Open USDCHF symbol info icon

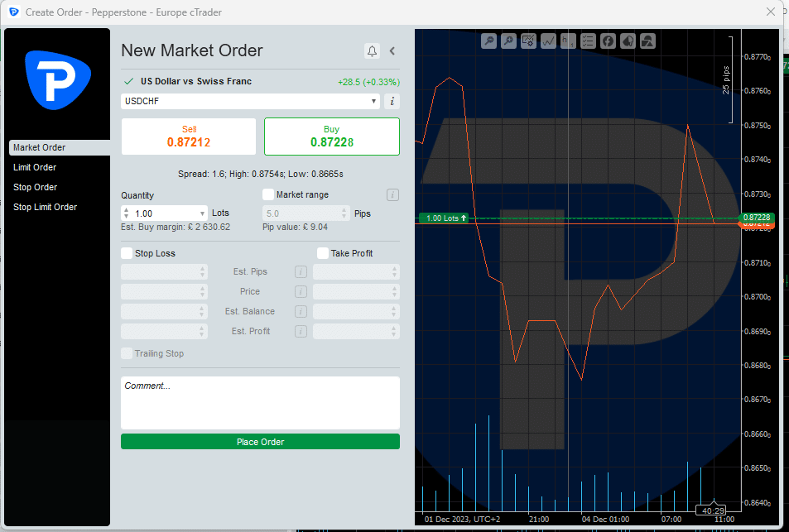tap(392, 101)
